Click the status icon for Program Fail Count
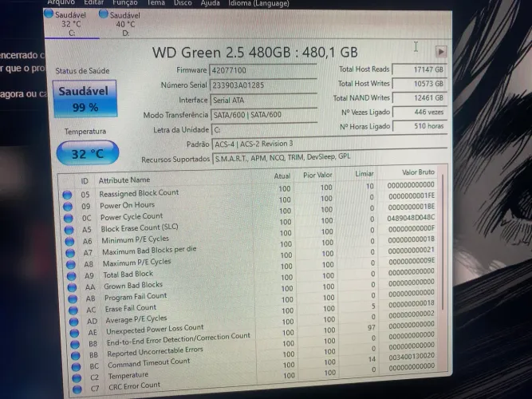 pos(73,299)
